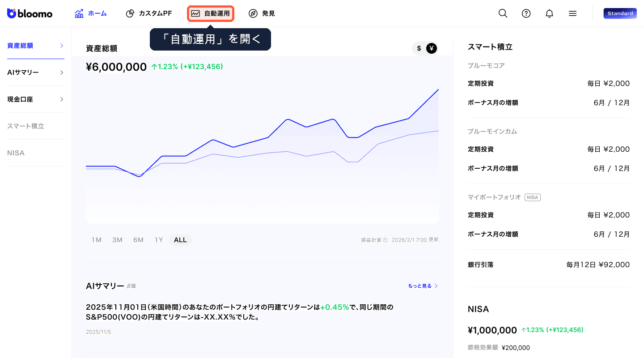Viewport: 644px width, 358px height.
Task: Click the bloomo logo
Action: [x=30, y=13]
